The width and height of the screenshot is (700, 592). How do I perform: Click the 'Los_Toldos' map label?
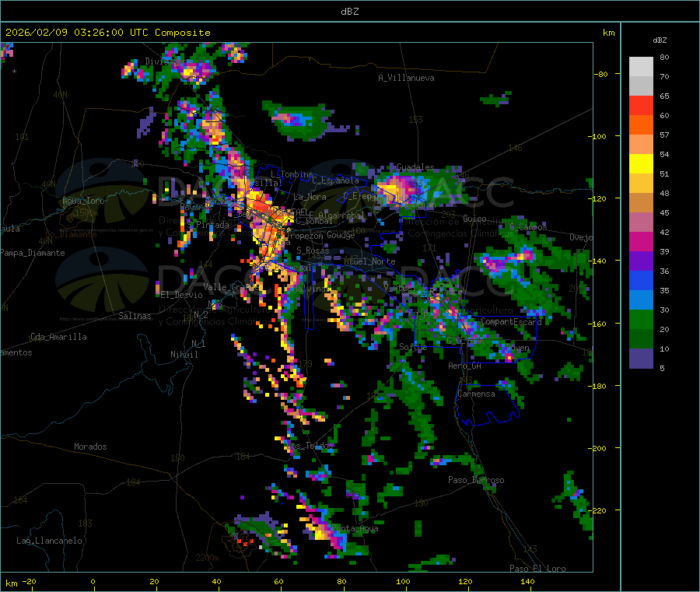tap(310, 446)
